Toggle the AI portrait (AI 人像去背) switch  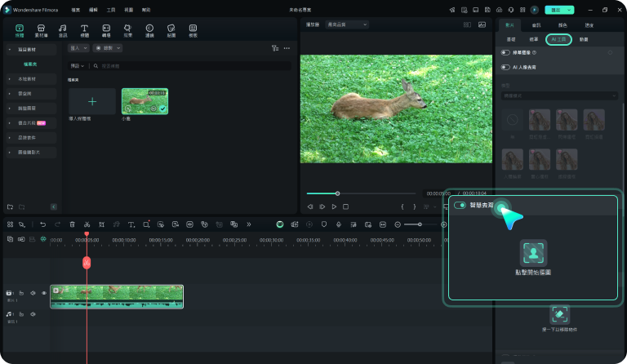pyautogui.click(x=505, y=67)
